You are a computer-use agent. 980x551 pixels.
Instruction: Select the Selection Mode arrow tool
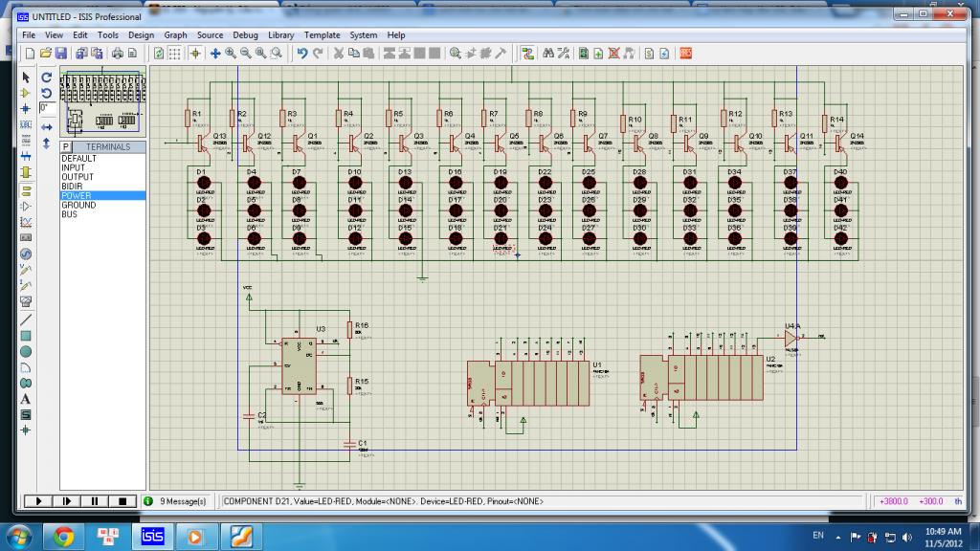[x=26, y=77]
